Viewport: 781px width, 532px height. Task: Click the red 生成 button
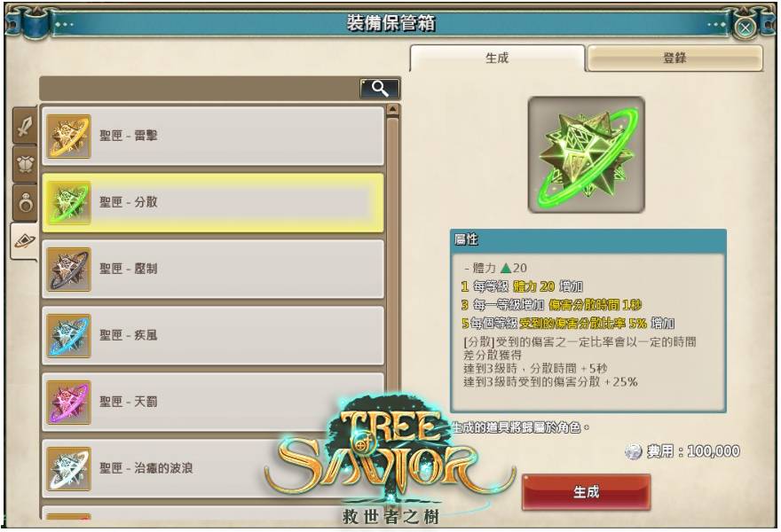587,492
